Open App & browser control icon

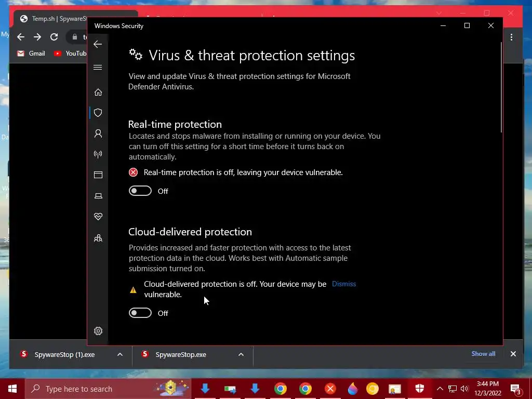[x=98, y=175]
